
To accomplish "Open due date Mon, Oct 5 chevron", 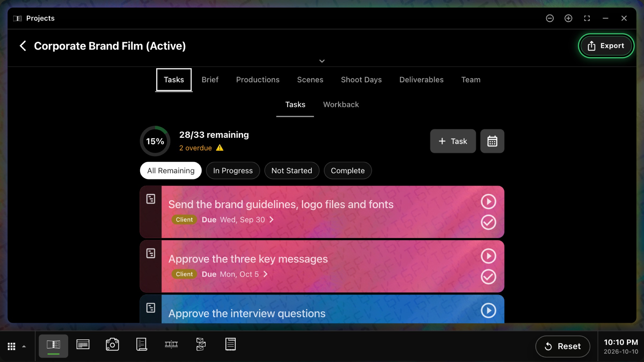I will [265, 274].
